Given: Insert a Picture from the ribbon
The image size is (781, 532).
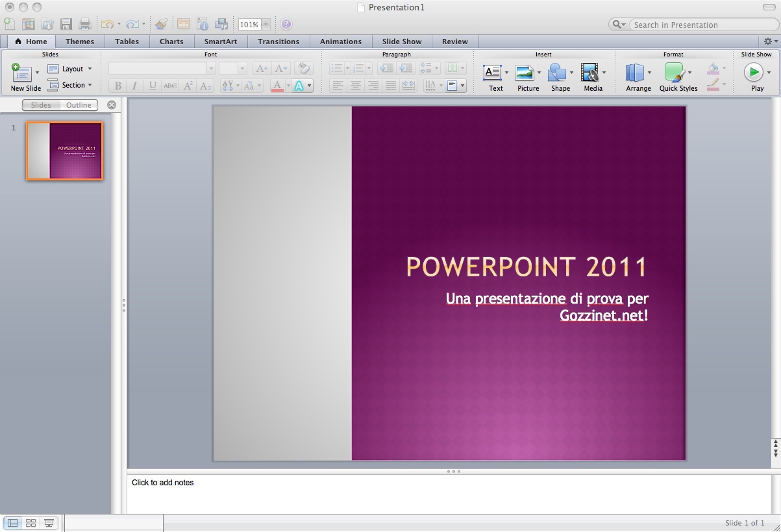Looking at the screenshot, I should pos(525,73).
